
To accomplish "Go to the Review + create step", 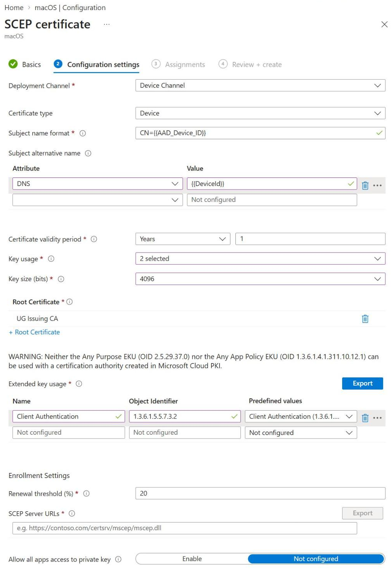I will coord(250,65).
